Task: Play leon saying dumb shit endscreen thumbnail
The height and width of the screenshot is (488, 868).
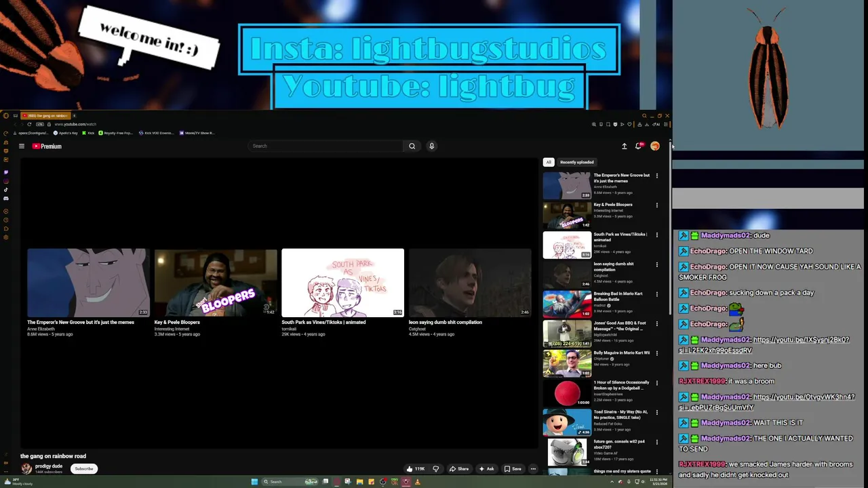Action: pos(470,283)
